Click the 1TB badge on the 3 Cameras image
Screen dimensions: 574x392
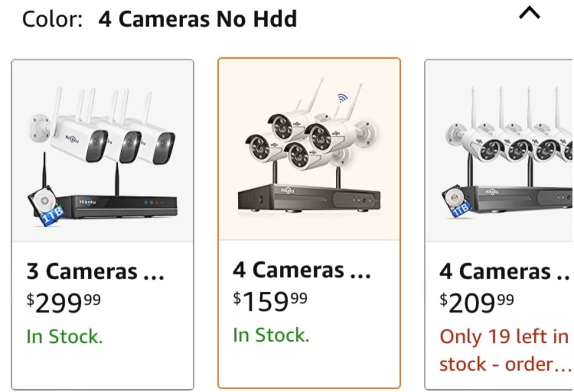(51, 215)
